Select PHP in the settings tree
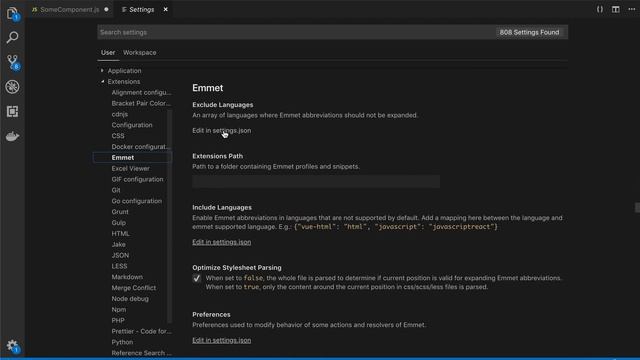640x360 pixels. point(118,320)
